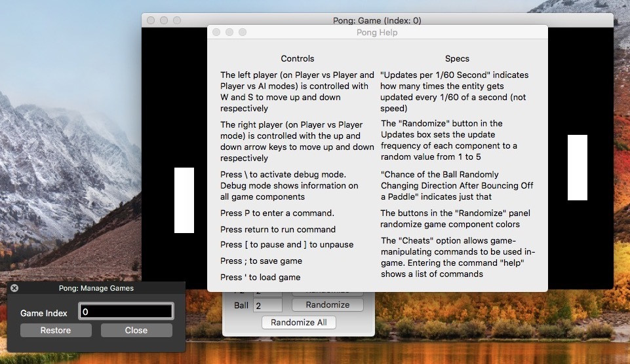
Task: Close the Pong Help window
Action: click(216, 32)
